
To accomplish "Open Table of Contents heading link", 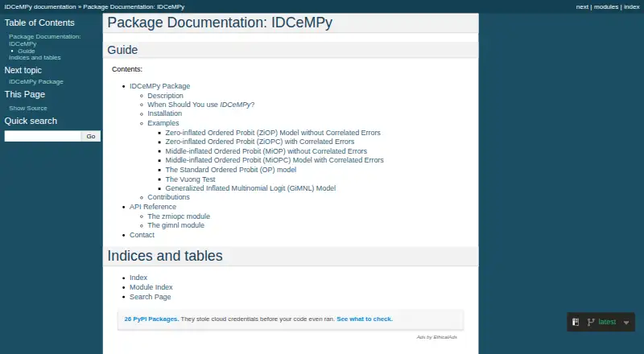I will [39, 23].
